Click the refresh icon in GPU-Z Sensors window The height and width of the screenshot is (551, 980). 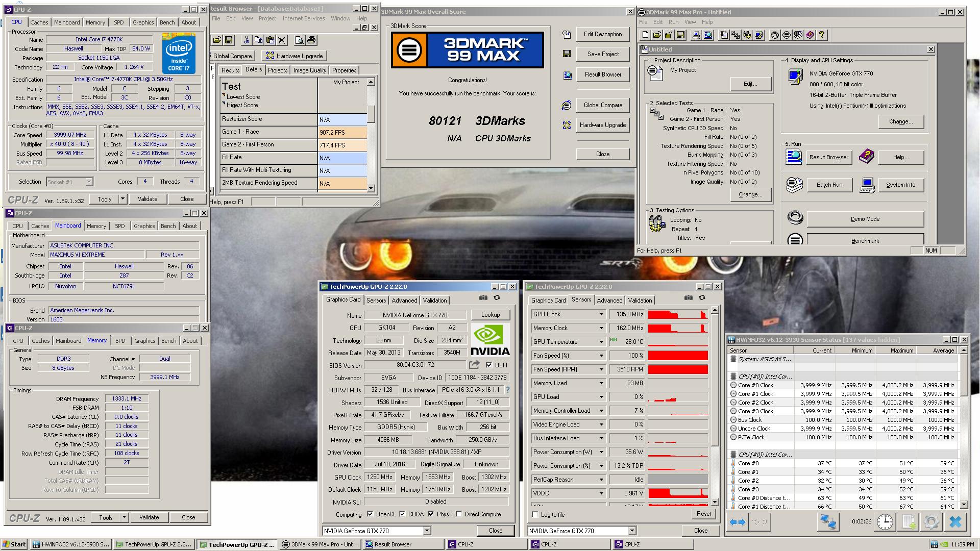point(702,297)
